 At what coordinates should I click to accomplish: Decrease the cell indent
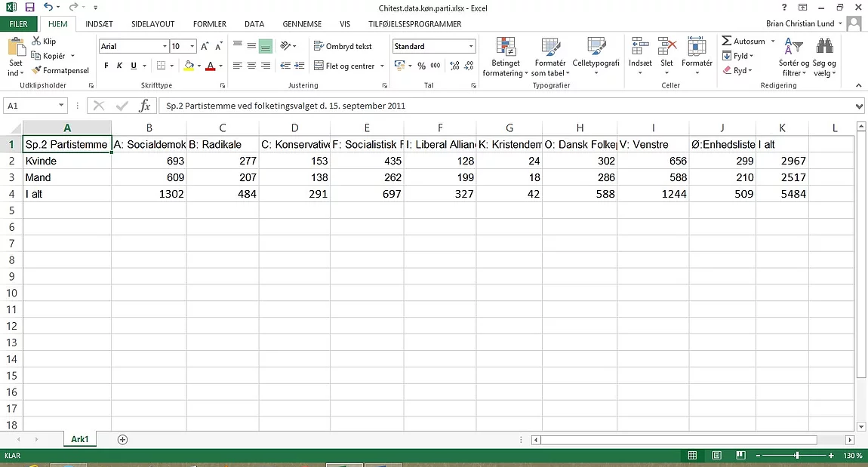tap(285, 66)
